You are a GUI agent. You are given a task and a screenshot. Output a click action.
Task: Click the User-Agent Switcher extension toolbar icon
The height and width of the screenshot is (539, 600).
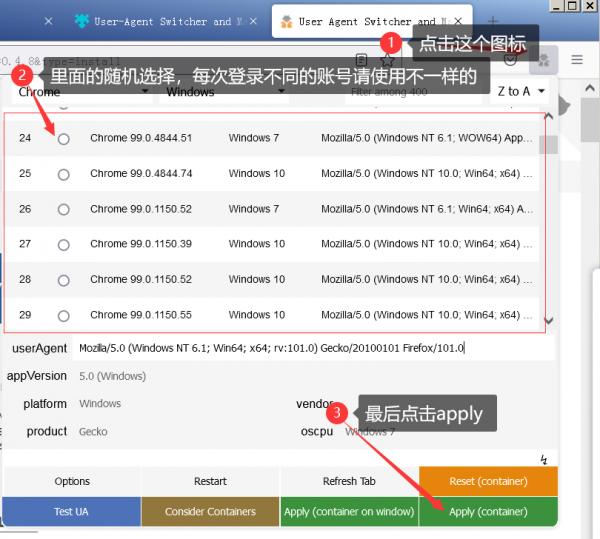[x=543, y=60]
